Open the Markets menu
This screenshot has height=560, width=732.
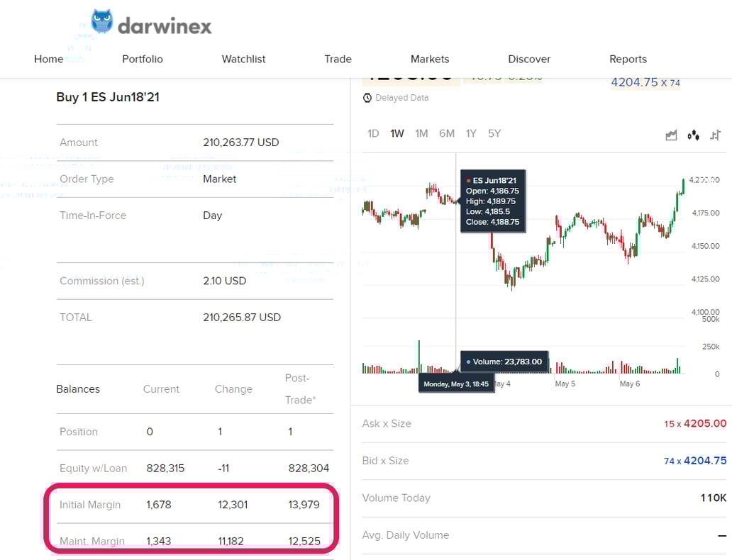click(430, 59)
